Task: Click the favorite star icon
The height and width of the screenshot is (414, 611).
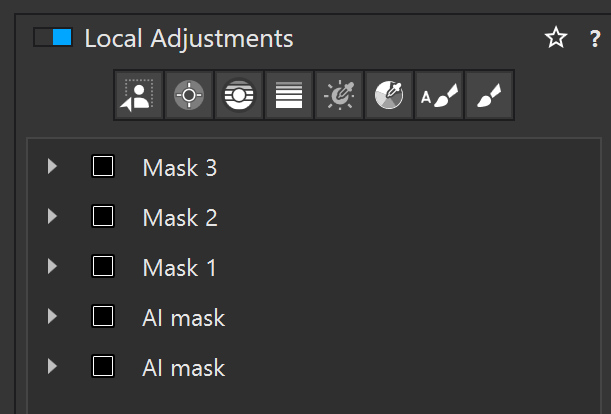Action: tap(555, 39)
